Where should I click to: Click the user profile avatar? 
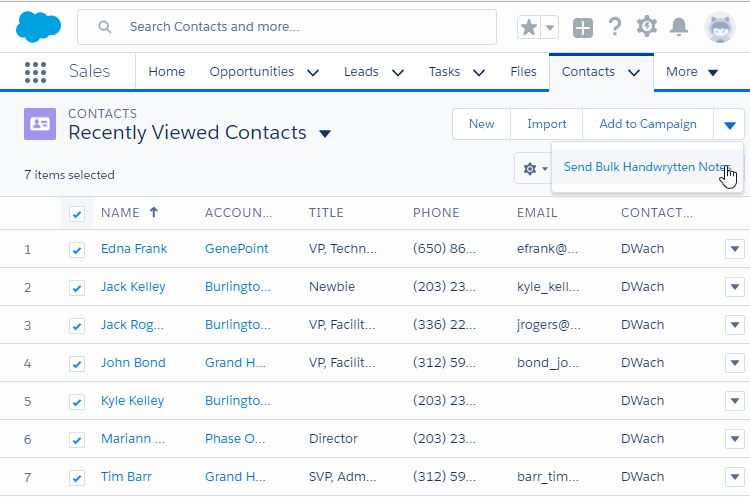(x=719, y=27)
